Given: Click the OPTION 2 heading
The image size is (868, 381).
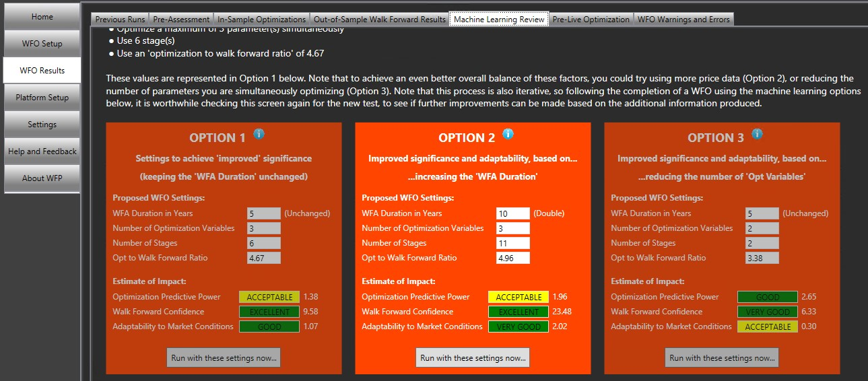Looking at the screenshot, I should tap(467, 138).
